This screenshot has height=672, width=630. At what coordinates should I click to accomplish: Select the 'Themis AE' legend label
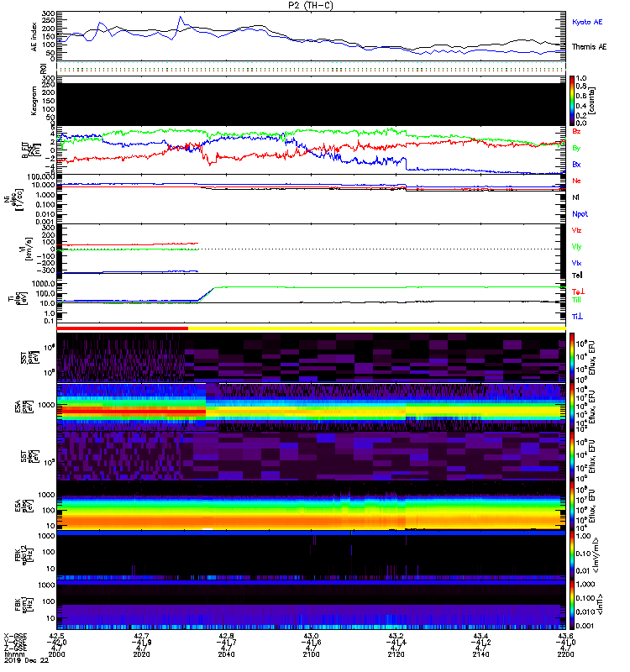tap(590, 47)
